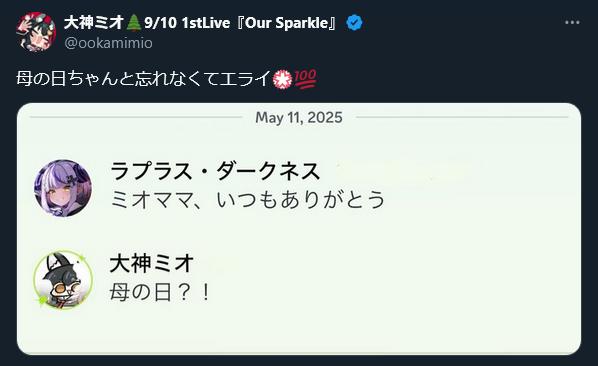Click the white flower stamp emoji
The image size is (598, 366).
[x=283, y=79]
